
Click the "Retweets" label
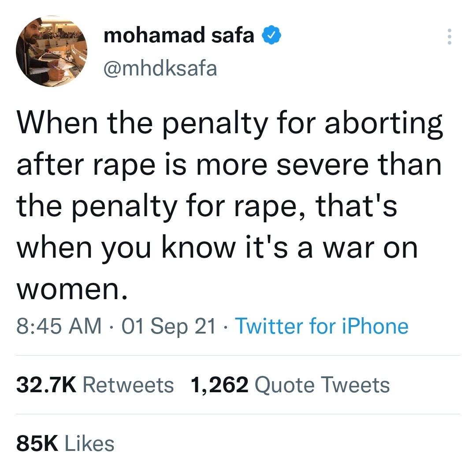pyautogui.click(x=128, y=385)
